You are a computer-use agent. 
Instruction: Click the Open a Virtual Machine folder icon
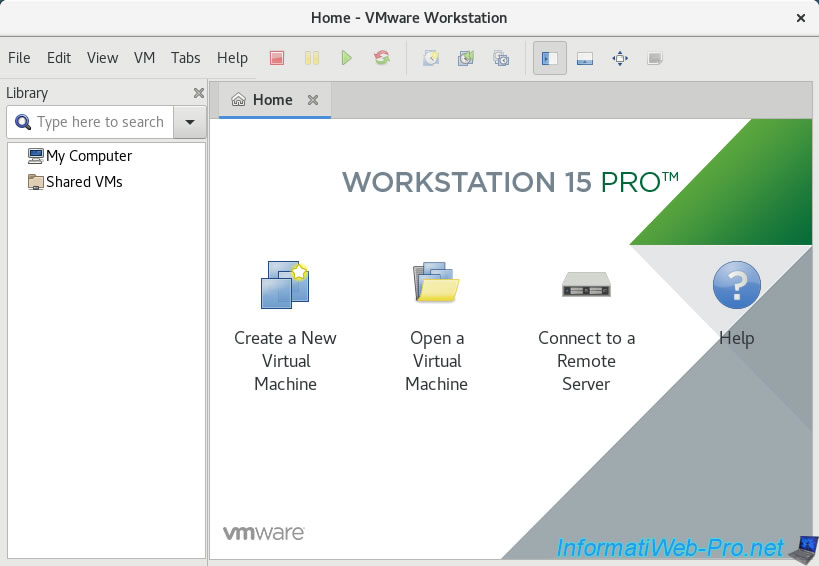pyautogui.click(x=437, y=282)
